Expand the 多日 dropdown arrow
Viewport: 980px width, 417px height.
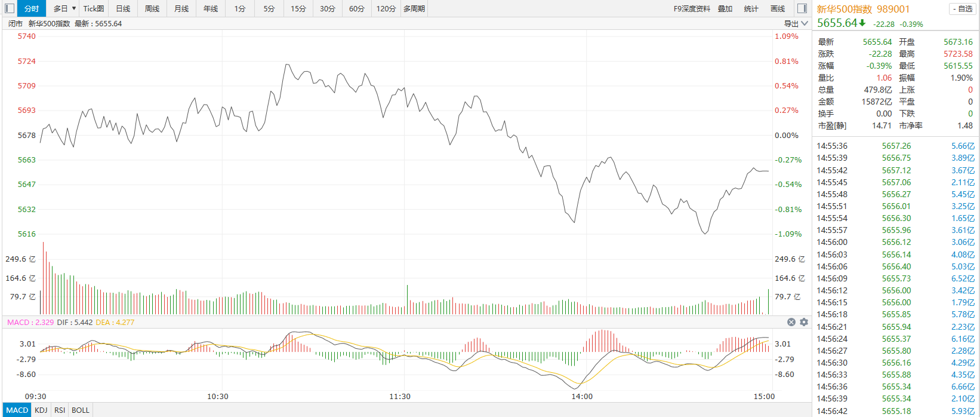pos(74,8)
